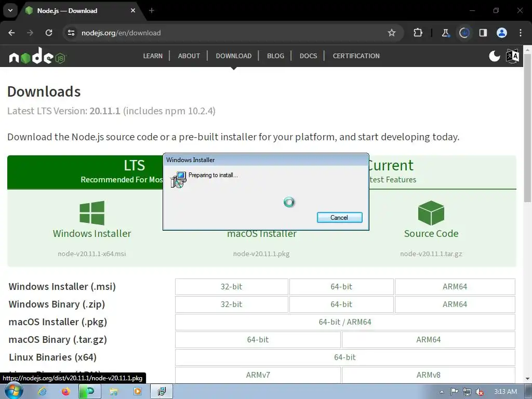Open the ABOUT nav item
532x399 pixels.
click(189, 56)
